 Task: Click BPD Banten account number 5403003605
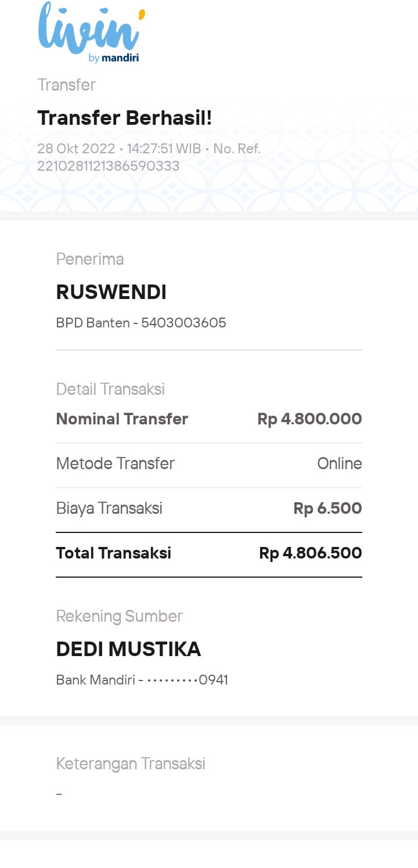click(183, 323)
